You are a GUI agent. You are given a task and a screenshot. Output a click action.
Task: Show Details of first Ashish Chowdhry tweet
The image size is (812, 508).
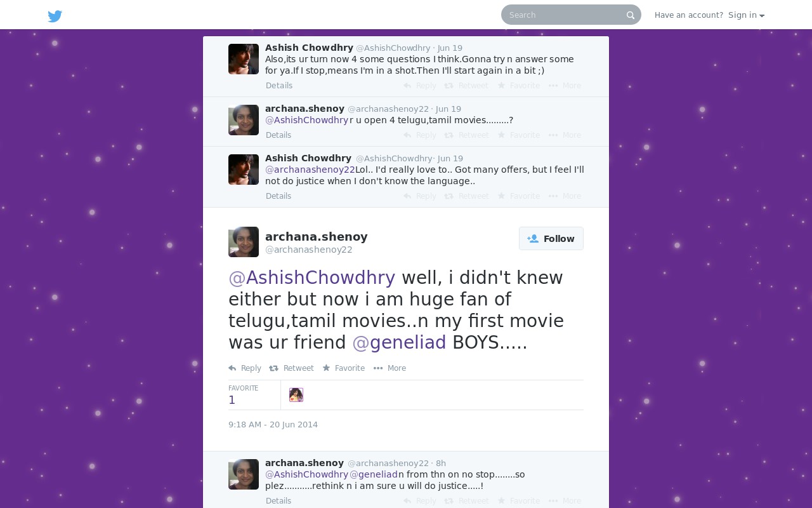(279, 86)
